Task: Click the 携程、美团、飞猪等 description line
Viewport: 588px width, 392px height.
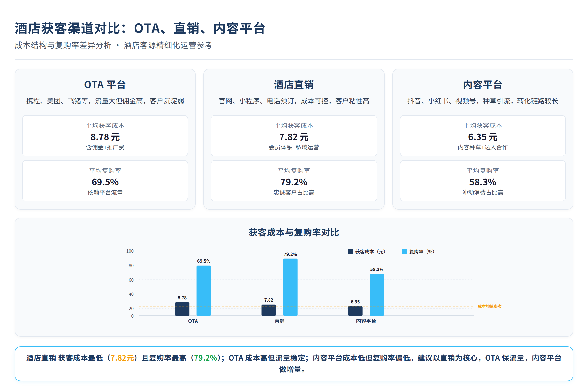Action: (105, 101)
